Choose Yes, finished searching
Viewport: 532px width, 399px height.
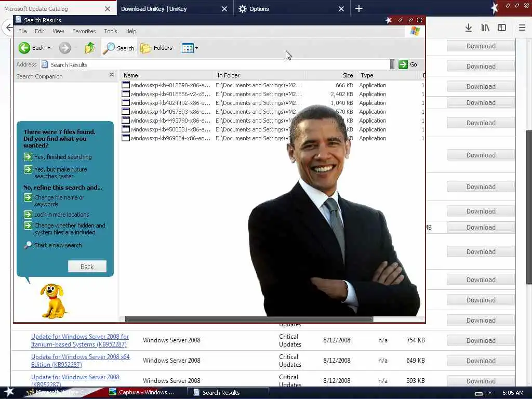click(58, 157)
